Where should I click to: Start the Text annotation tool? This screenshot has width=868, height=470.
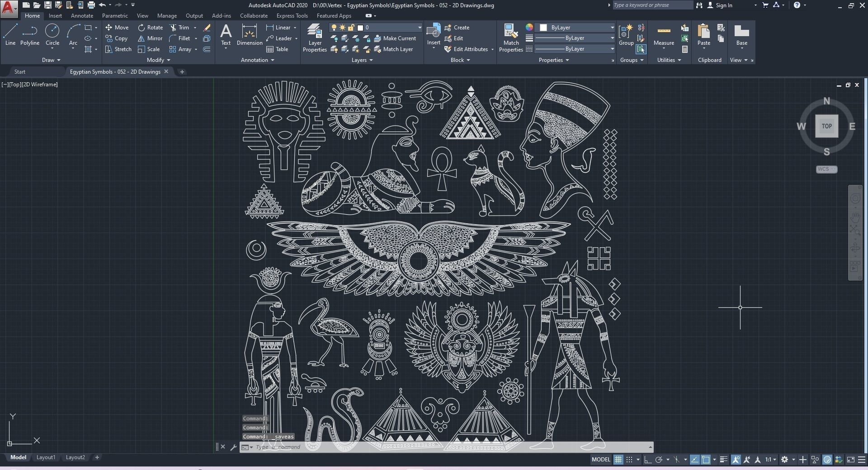[x=226, y=35]
